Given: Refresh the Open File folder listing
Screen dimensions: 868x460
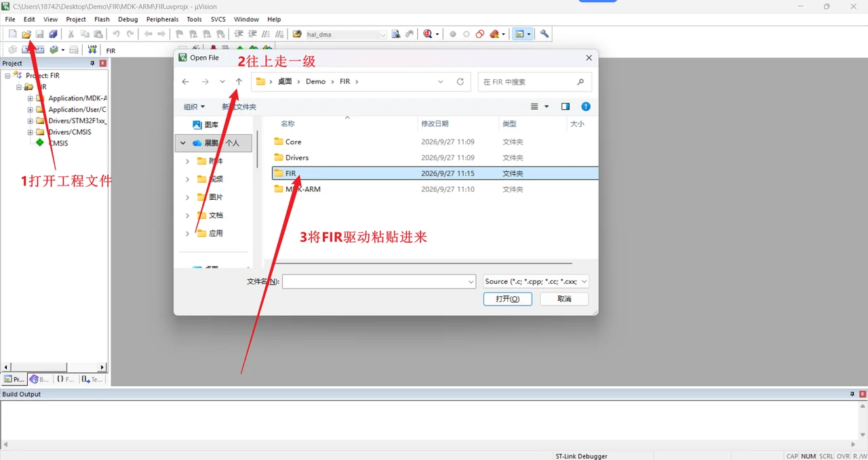Looking at the screenshot, I should tap(460, 81).
